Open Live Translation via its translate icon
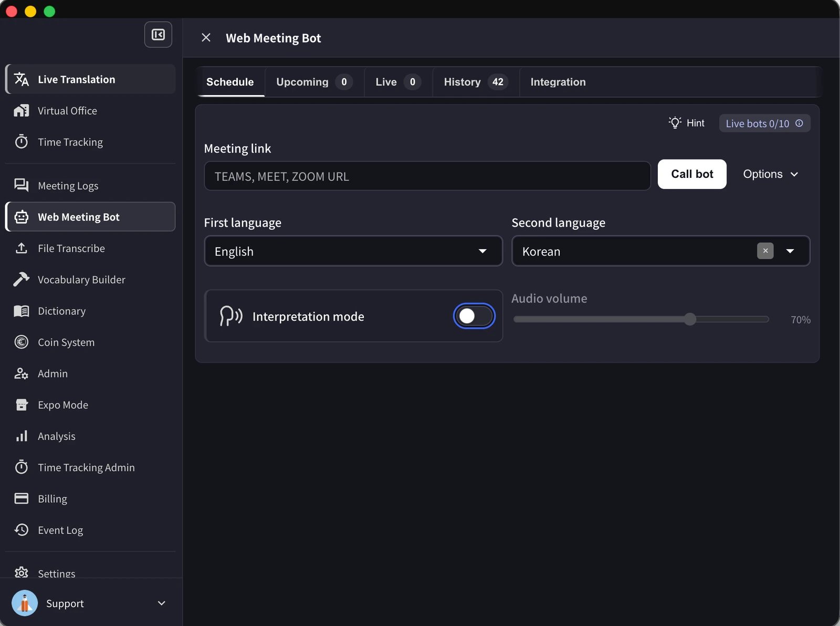Screen dimensions: 840x626 22,79
